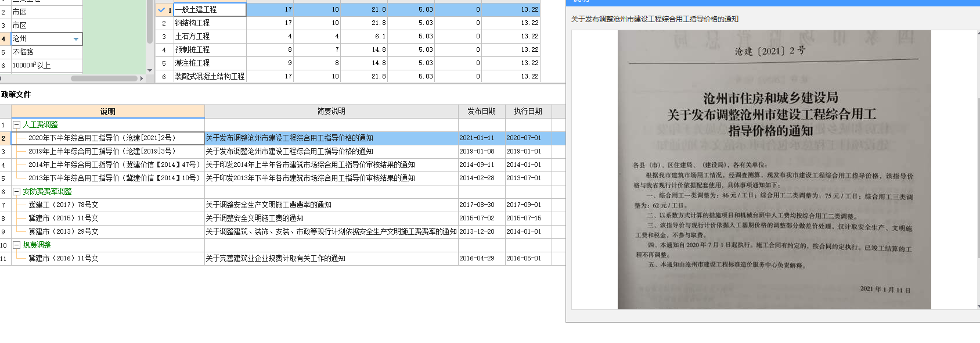Screen dimensions: 980x343
Task: Click the 14.8 value in 预制桩工程 row
Action: [x=379, y=49]
